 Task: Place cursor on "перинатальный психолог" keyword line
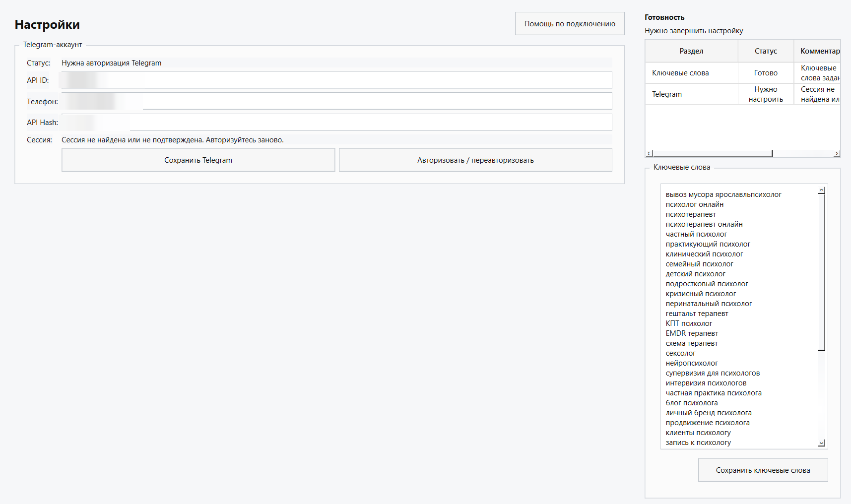[709, 304]
